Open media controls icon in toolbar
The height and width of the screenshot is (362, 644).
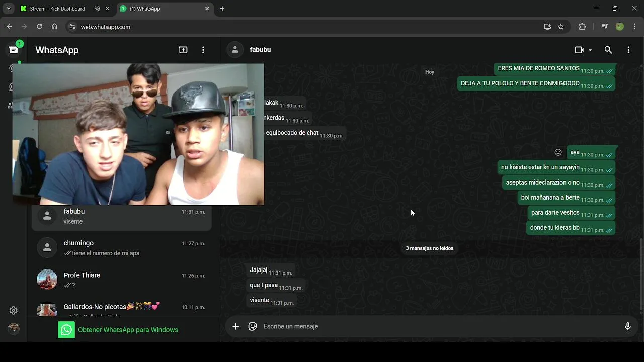605,27
